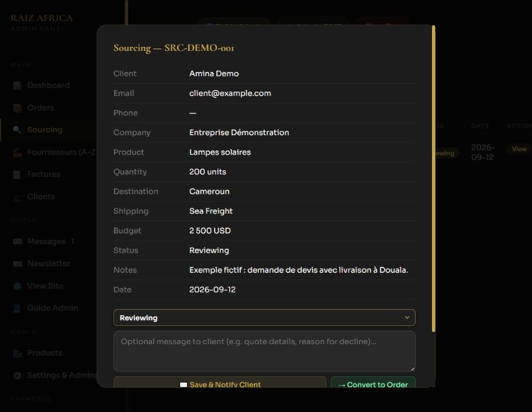Viewport: 532px width, 412px height.
Task: Click Save & Notify Client button
Action: click(x=219, y=383)
